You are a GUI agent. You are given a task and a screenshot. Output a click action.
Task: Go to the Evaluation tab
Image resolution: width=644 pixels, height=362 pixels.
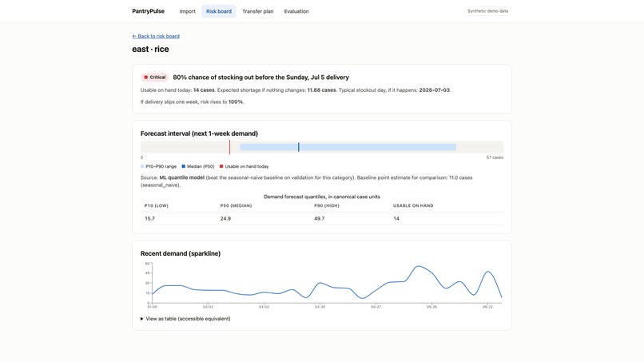coord(296,11)
